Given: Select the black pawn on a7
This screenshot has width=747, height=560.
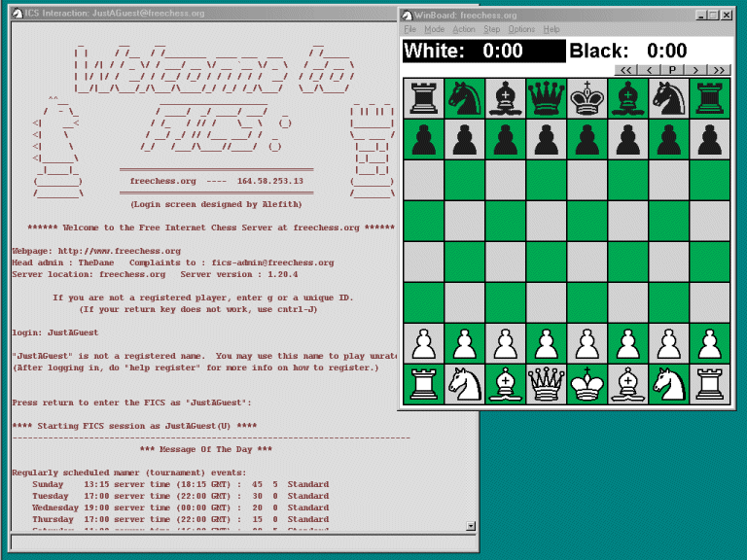Looking at the screenshot, I should [x=423, y=140].
